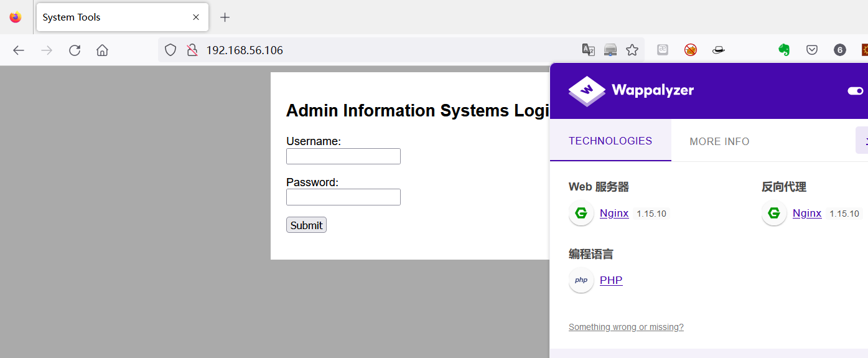Image resolution: width=868 pixels, height=358 pixels.
Task: Click the translate page icon
Action: (x=588, y=50)
